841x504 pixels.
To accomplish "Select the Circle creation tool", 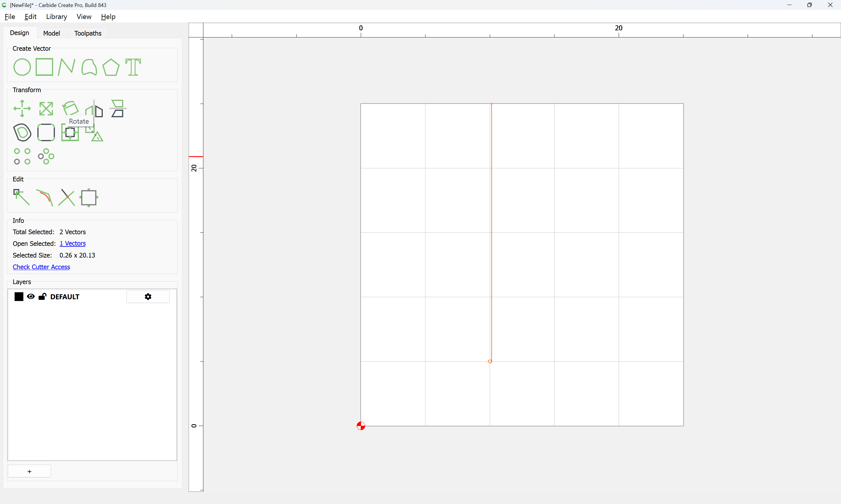I will click(x=22, y=67).
